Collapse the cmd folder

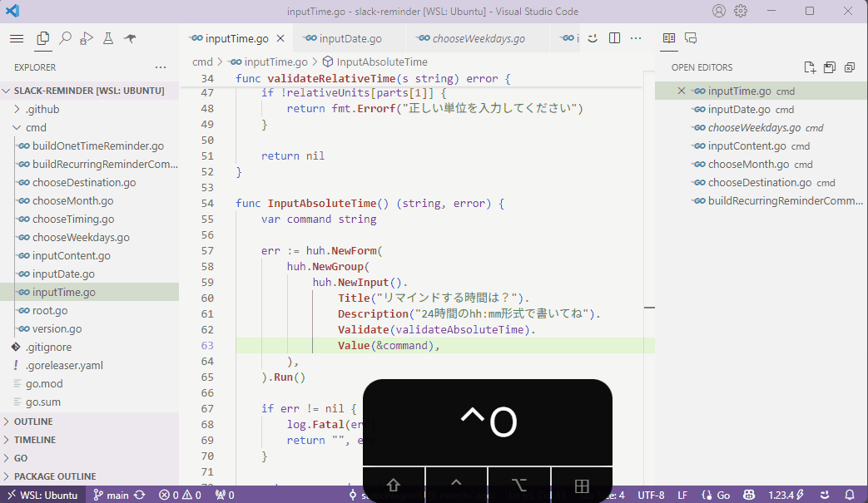(36, 128)
